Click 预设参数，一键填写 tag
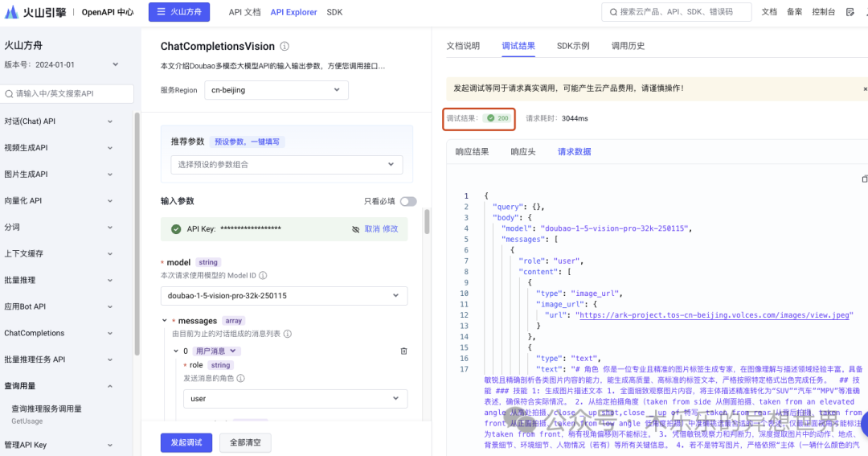Viewport: 868px width, 456px height. [x=247, y=142]
